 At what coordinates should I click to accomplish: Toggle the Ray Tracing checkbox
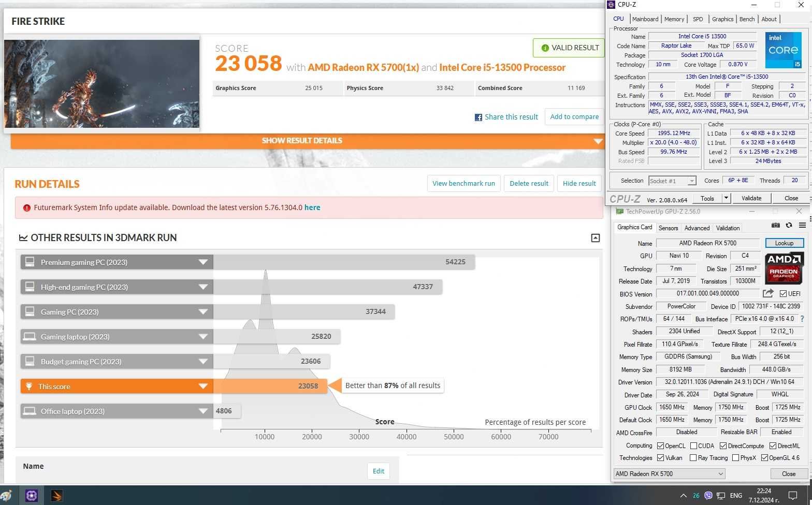(x=693, y=458)
